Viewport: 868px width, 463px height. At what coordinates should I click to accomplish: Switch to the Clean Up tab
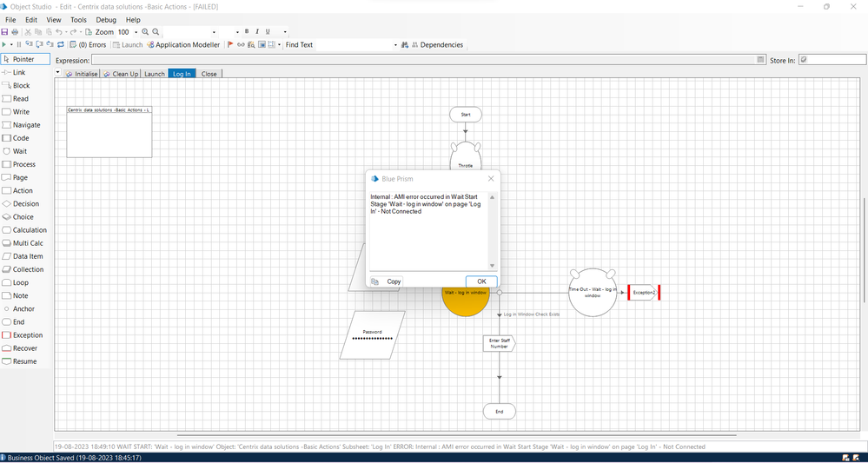122,74
